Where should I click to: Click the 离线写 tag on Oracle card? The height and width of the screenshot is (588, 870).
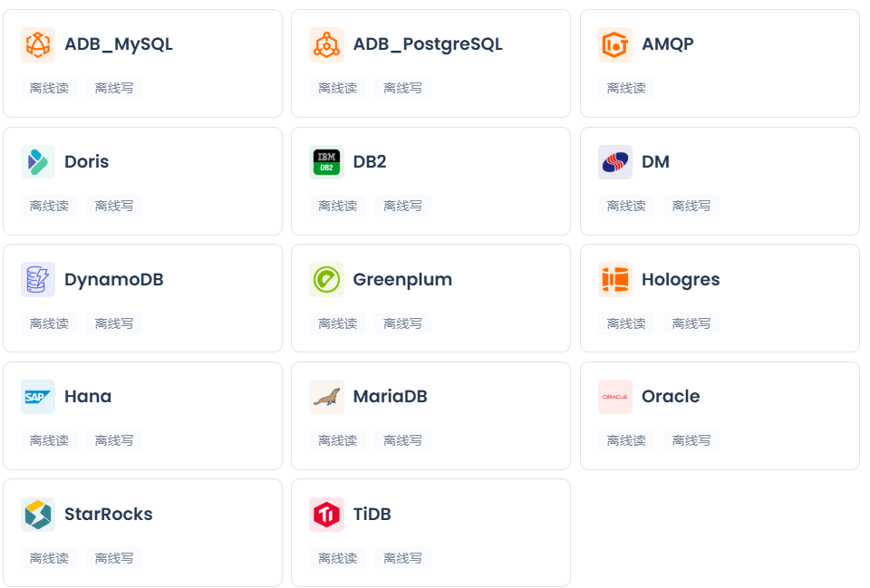[691, 440]
